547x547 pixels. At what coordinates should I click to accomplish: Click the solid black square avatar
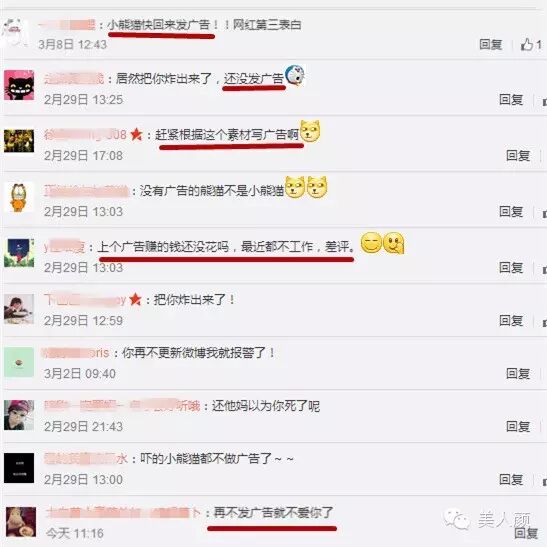coord(19,468)
